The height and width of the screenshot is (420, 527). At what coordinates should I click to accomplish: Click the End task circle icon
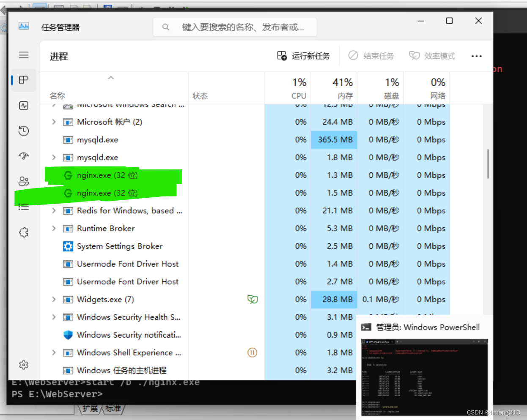coord(353,56)
